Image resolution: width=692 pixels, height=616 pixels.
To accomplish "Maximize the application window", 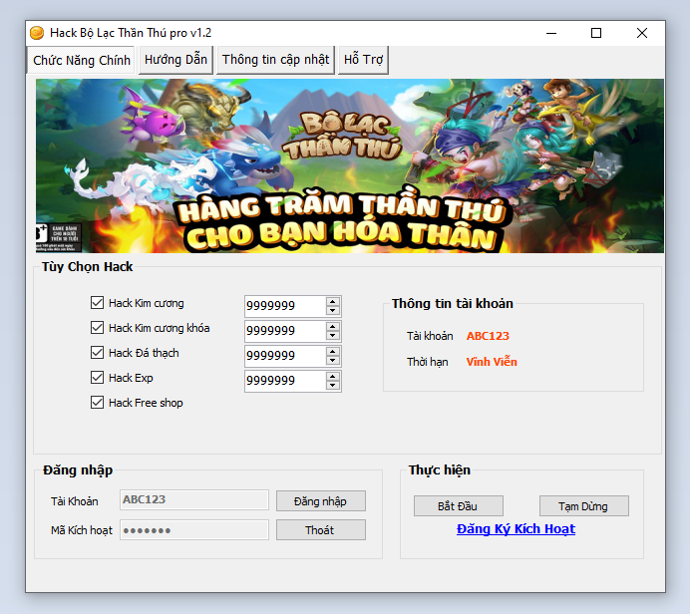I will (x=596, y=33).
